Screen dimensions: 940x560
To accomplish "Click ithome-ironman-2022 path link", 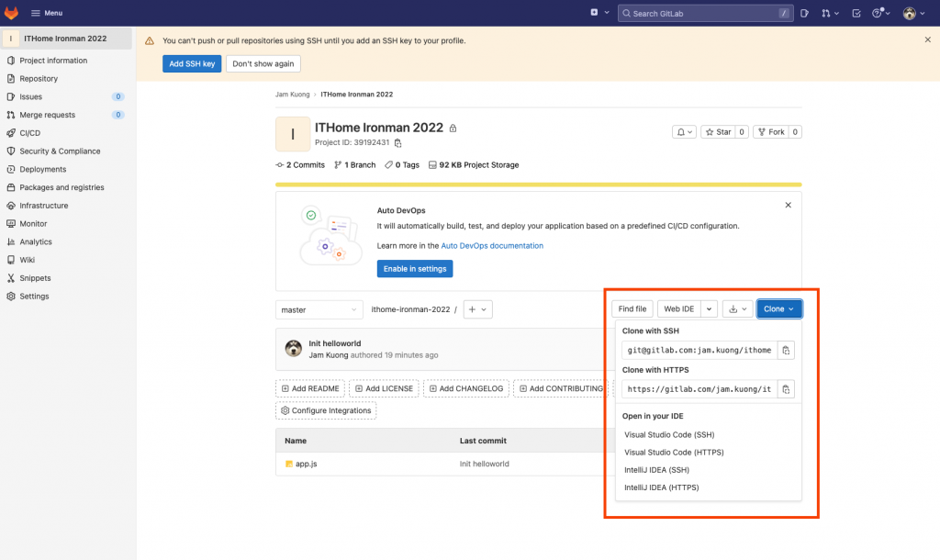I will 410,309.
